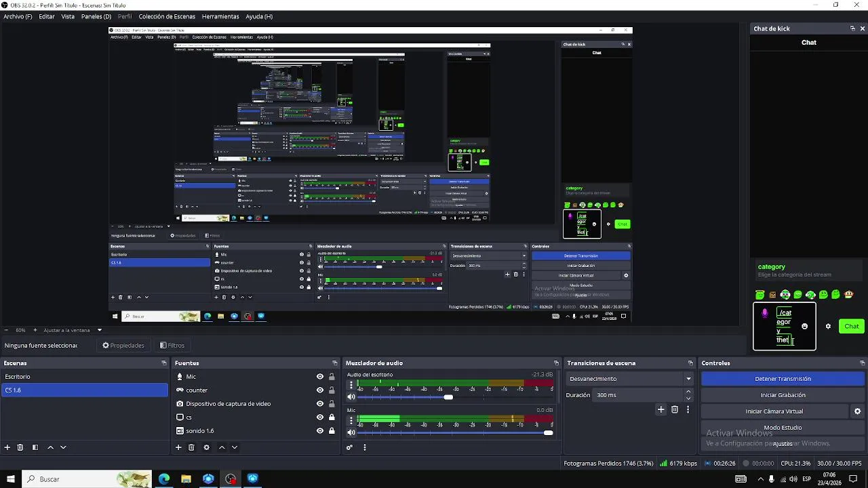Open advanced audio properties gears icon
The width and height of the screenshot is (868, 488).
coord(350,447)
